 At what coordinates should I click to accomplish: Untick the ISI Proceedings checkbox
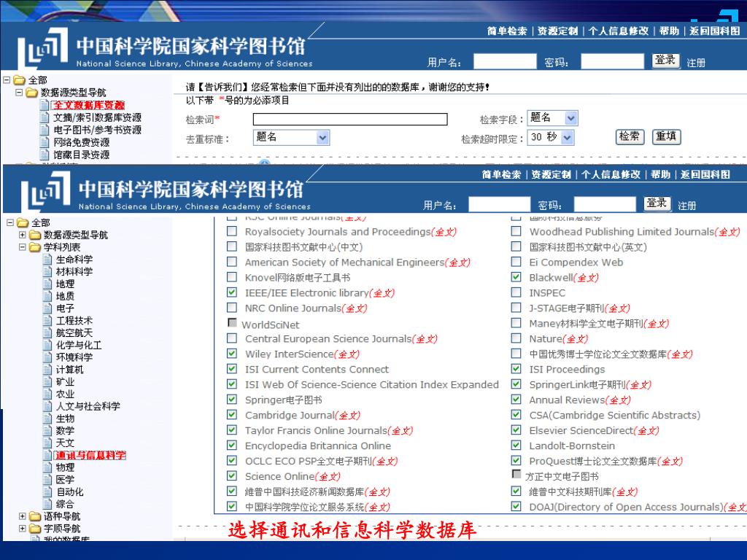point(516,368)
